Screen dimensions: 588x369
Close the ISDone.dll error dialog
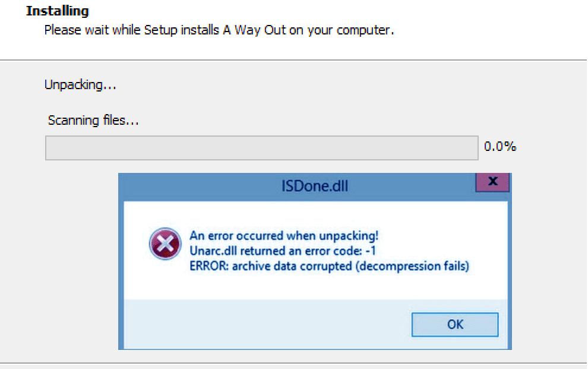tap(492, 182)
